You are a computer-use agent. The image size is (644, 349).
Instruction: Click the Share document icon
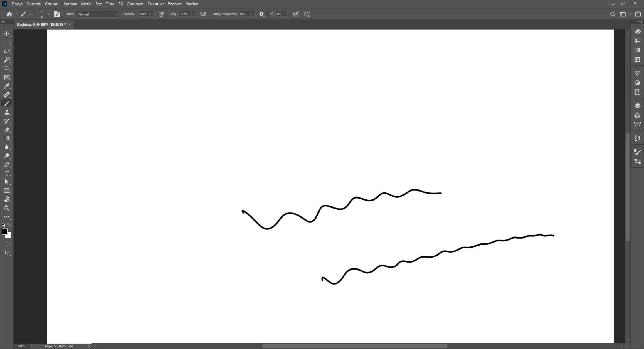point(638,14)
